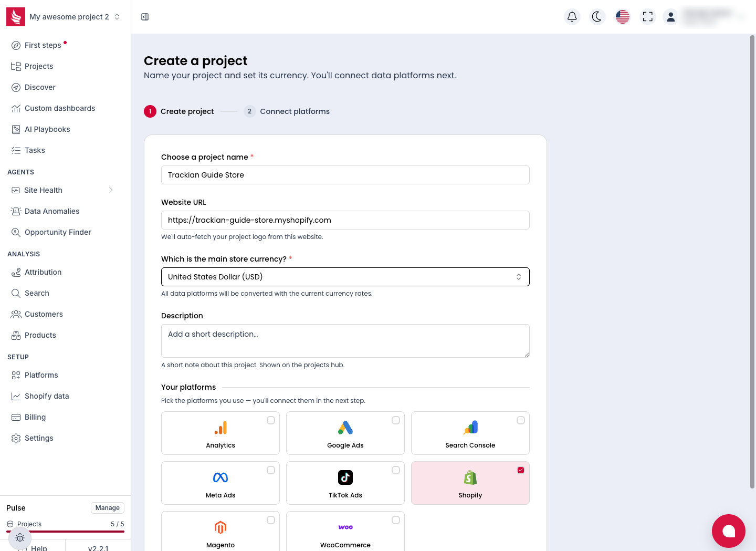This screenshot has width=756, height=551.
Task: Check the Google Ads platform checkbox
Action: [396, 420]
